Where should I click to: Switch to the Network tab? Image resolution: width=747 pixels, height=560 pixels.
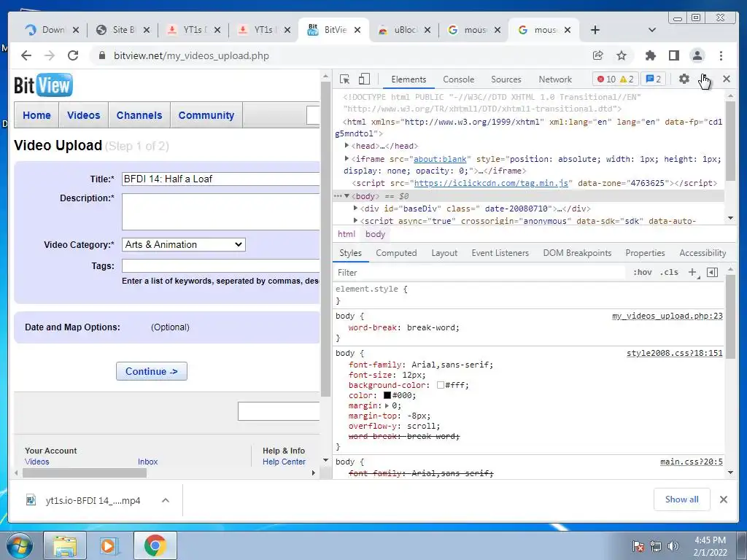[x=555, y=79]
